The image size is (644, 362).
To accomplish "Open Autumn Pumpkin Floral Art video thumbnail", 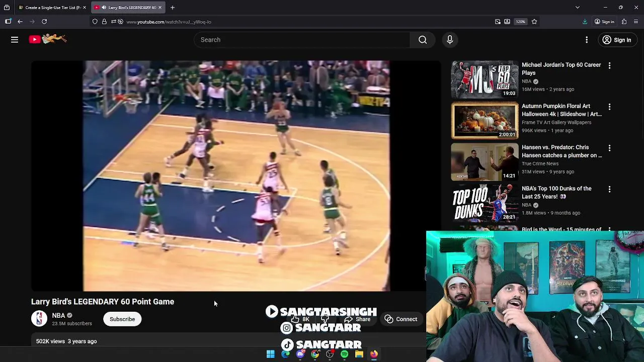I will tap(485, 121).
